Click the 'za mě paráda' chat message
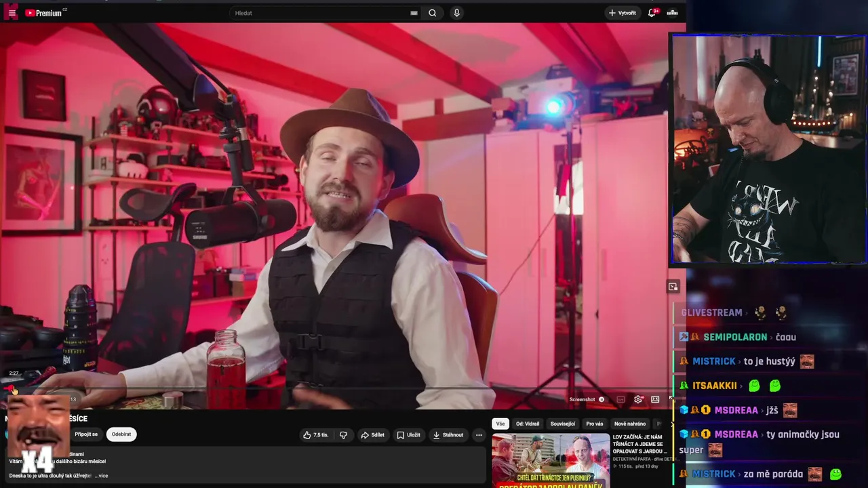 tap(773, 474)
